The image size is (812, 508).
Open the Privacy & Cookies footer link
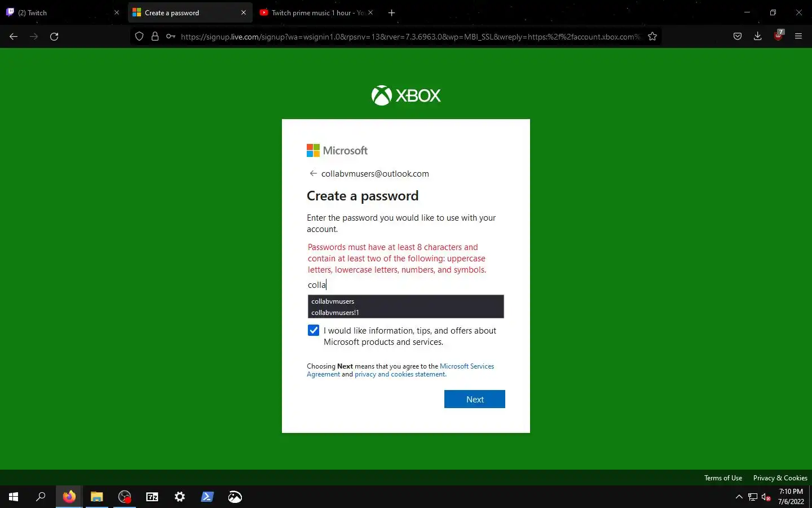pos(780,478)
